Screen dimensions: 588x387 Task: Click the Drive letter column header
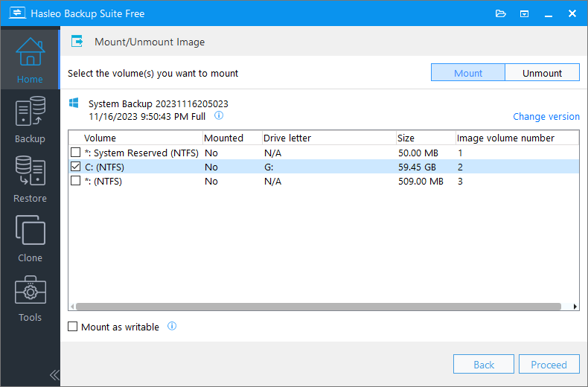pyautogui.click(x=329, y=138)
